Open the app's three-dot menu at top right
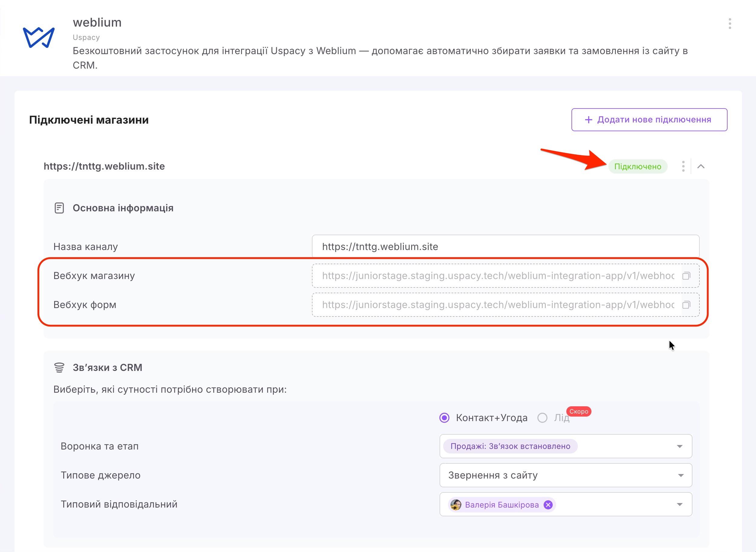756x552 pixels. (730, 23)
